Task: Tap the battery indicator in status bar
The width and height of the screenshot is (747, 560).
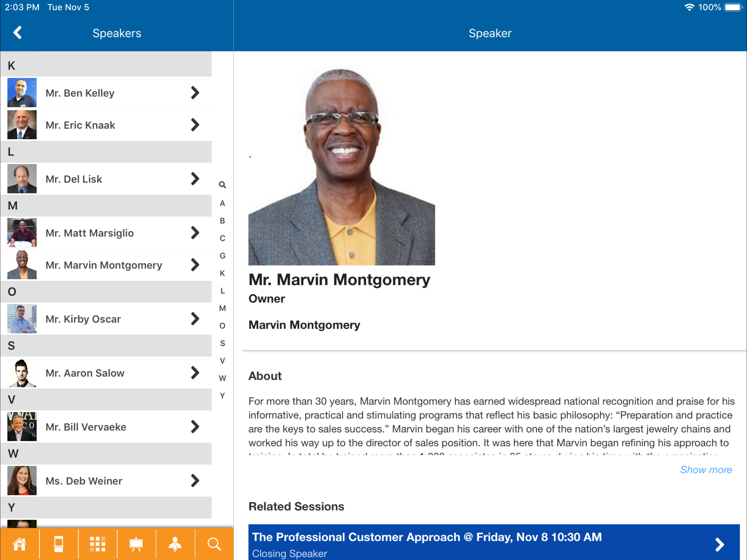Action: point(733,7)
